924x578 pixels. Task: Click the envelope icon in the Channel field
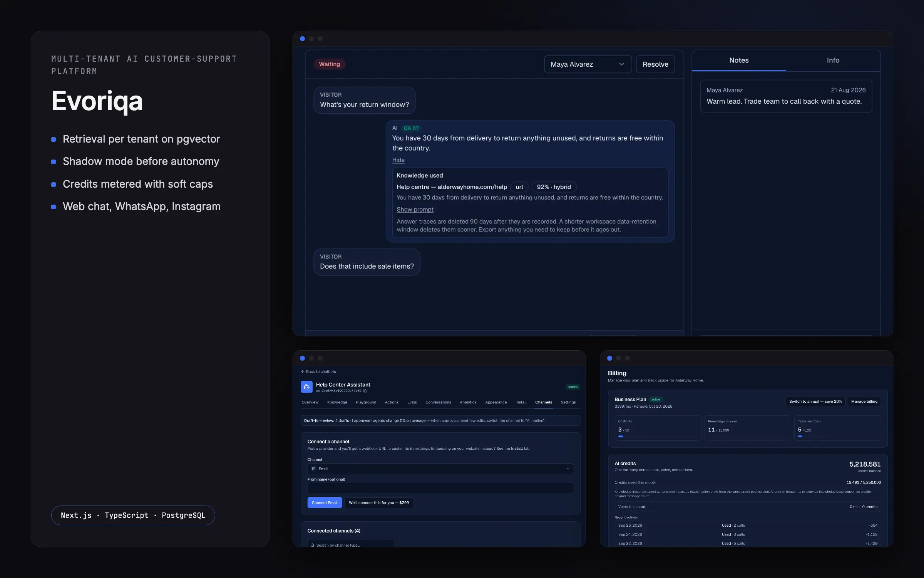[x=313, y=469]
